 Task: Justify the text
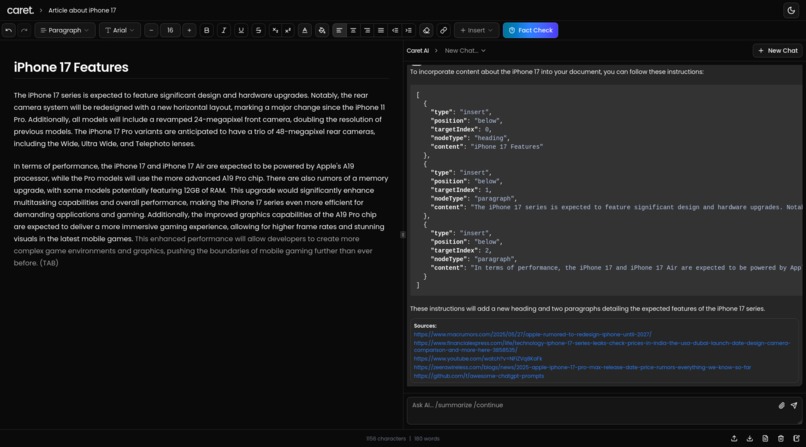point(381,30)
